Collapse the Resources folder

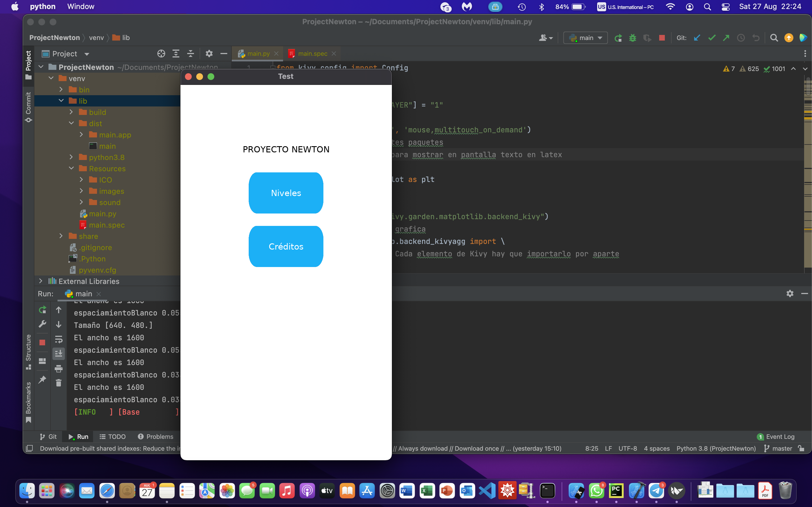[x=71, y=168]
